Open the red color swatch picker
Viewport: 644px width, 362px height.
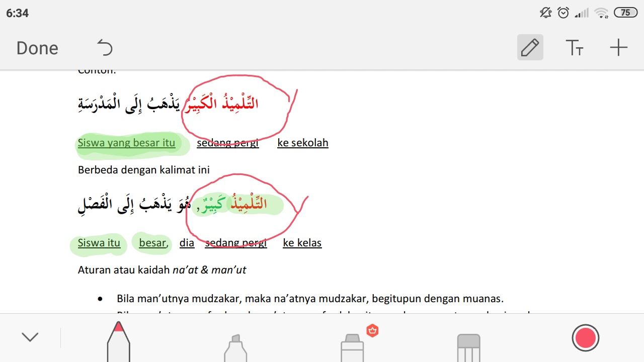pyautogui.click(x=586, y=338)
